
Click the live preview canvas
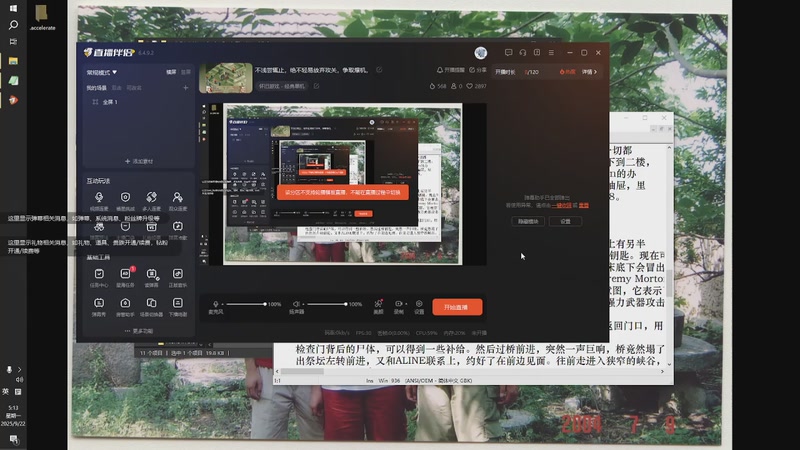[343, 184]
